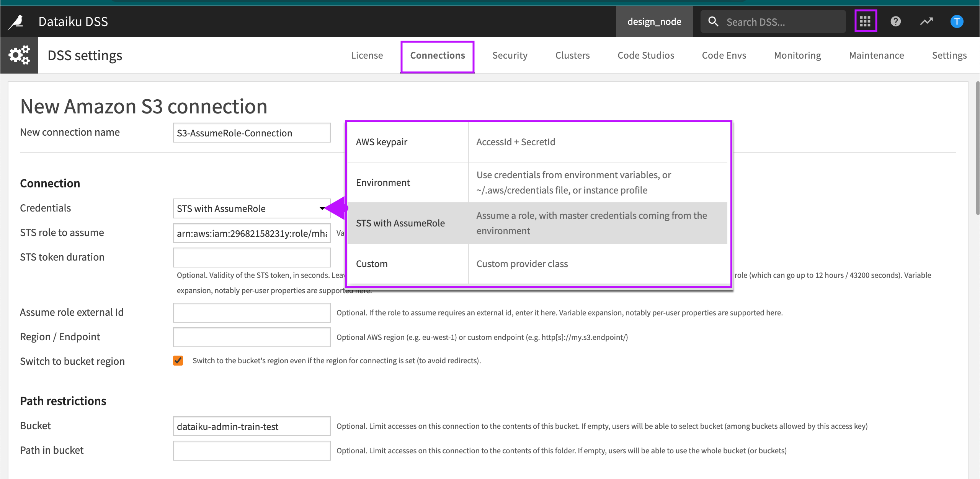Open the applications grid icon in top bar
The image size is (980, 479).
pos(866,21)
